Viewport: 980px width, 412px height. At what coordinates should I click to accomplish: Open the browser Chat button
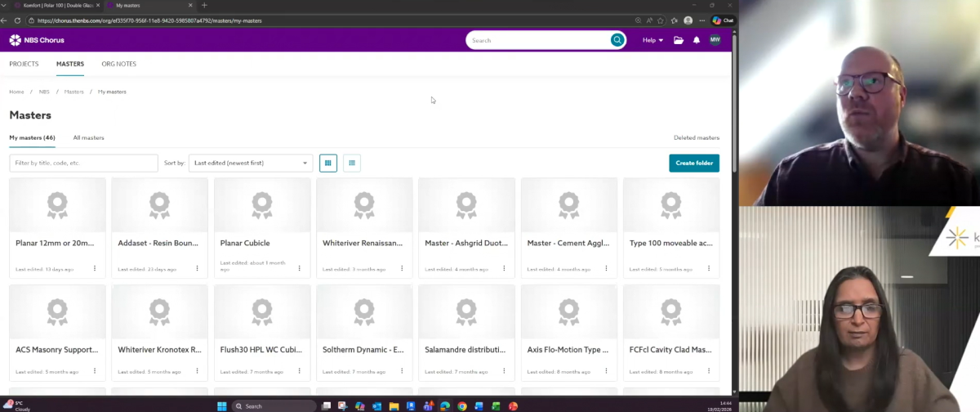[x=723, y=20]
